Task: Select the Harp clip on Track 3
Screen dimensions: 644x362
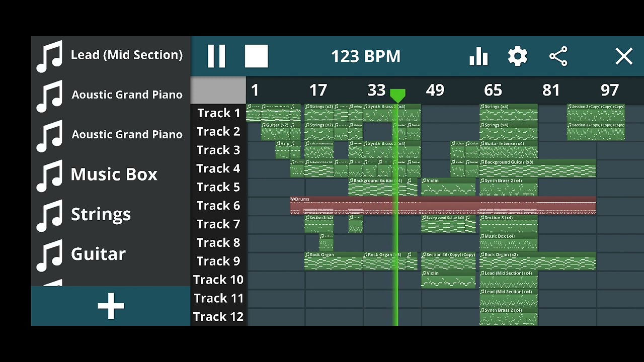Action: 282,150
